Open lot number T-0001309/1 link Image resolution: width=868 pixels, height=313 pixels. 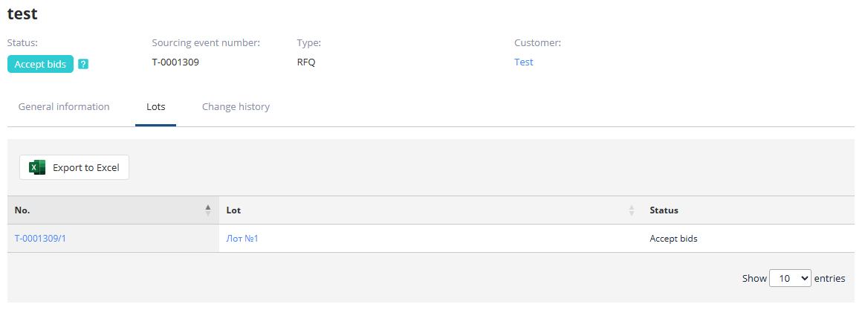coord(45,239)
